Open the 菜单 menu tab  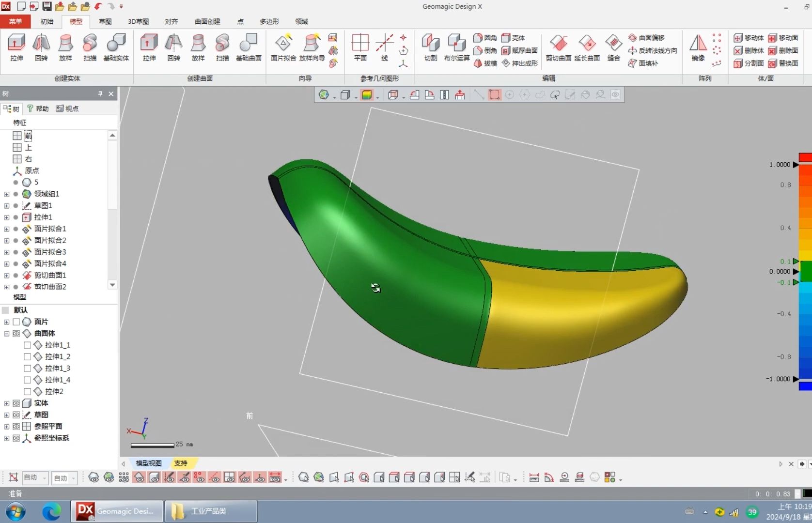tap(16, 21)
